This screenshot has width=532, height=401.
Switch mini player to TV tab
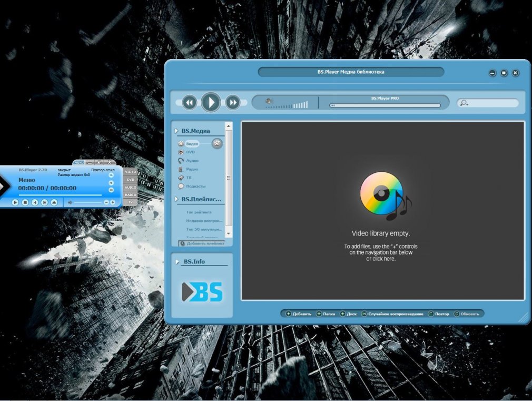[x=131, y=202]
